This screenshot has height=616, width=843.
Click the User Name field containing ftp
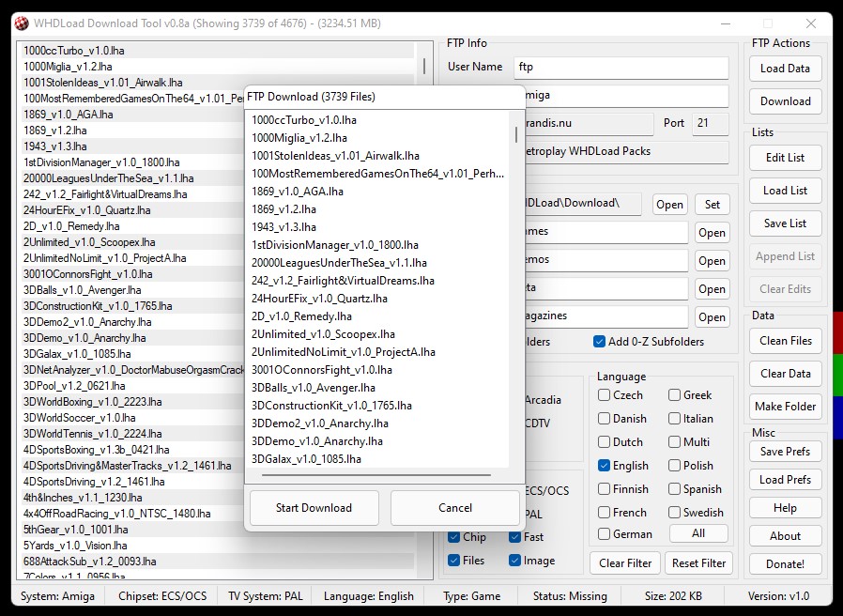click(621, 68)
